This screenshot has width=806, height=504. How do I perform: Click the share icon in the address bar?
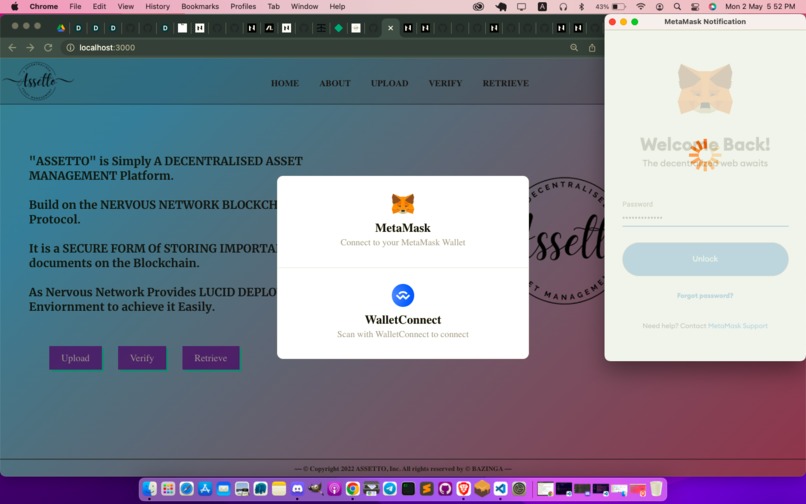tap(592, 47)
